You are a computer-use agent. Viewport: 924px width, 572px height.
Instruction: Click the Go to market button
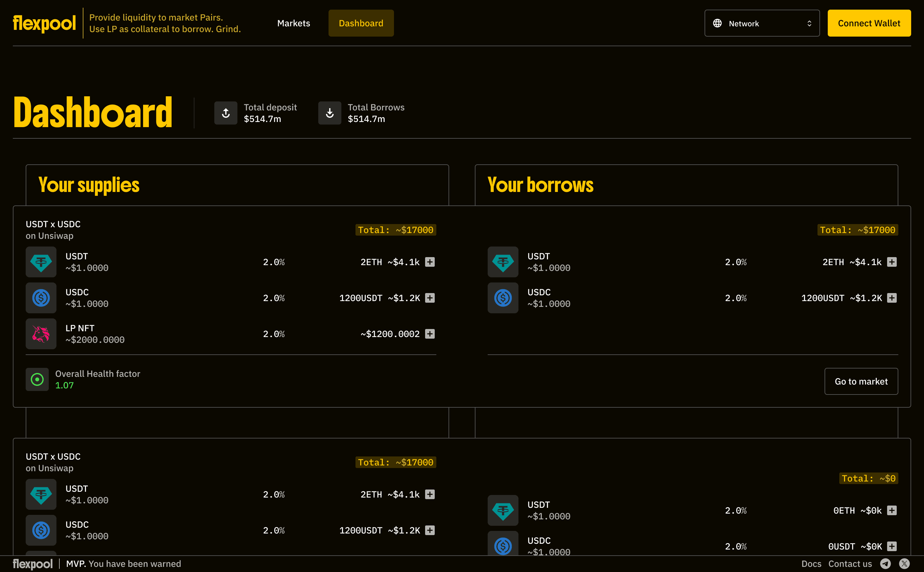tap(861, 381)
